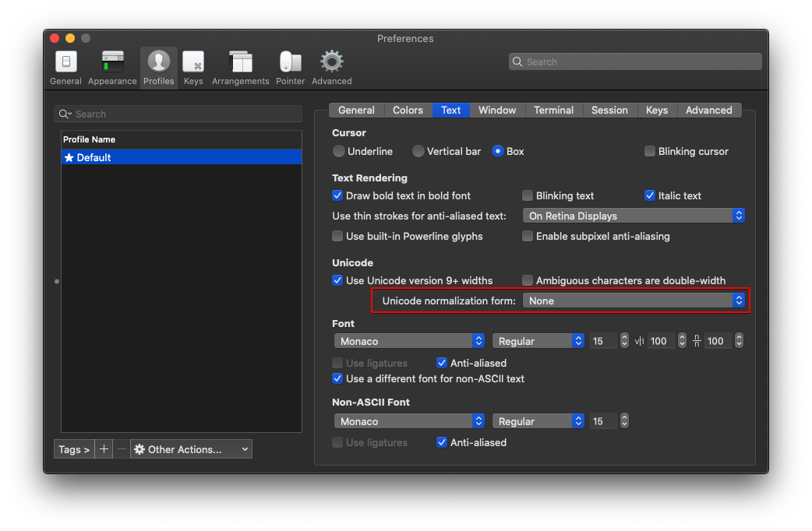Click the horizontal spacing stepper arrows
The height and width of the screenshot is (531, 812).
click(682, 340)
